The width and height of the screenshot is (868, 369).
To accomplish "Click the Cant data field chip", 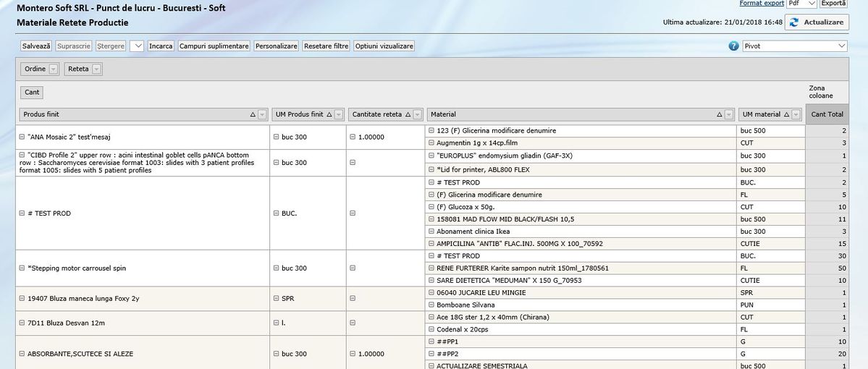I will click(x=32, y=93).
